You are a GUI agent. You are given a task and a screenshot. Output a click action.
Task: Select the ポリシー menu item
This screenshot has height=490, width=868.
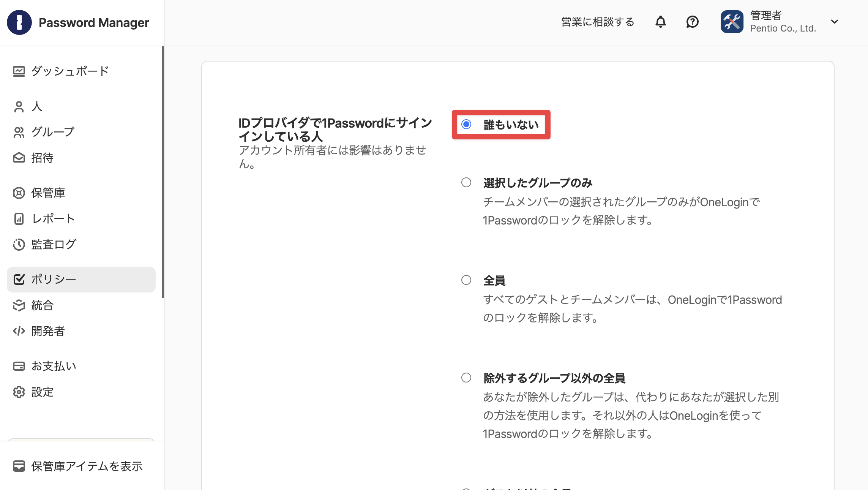click(x=81, y=280)
